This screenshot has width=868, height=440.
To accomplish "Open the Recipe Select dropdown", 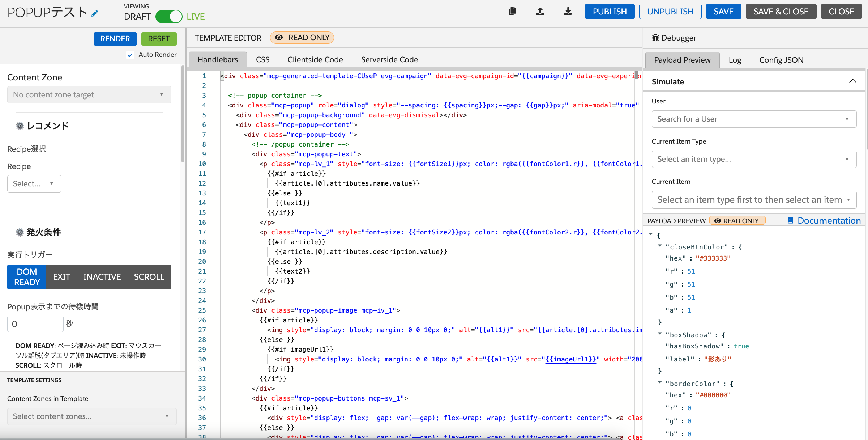I will pyautogui.click(x=34, y=184).
